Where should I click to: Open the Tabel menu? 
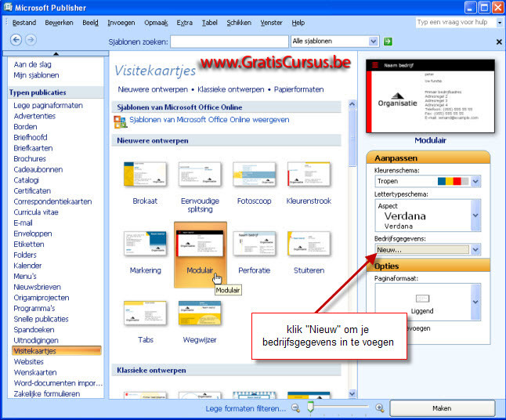(x=210, y=23)
